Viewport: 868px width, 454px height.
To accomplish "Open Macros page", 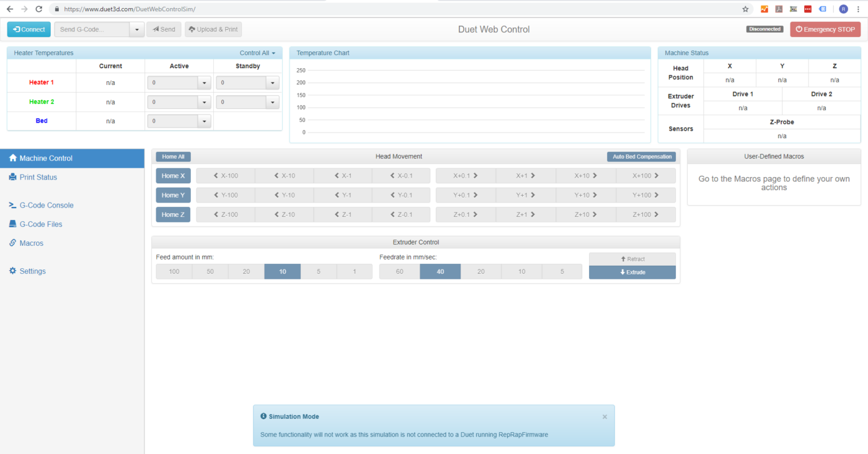I will (x=72, y=243).
